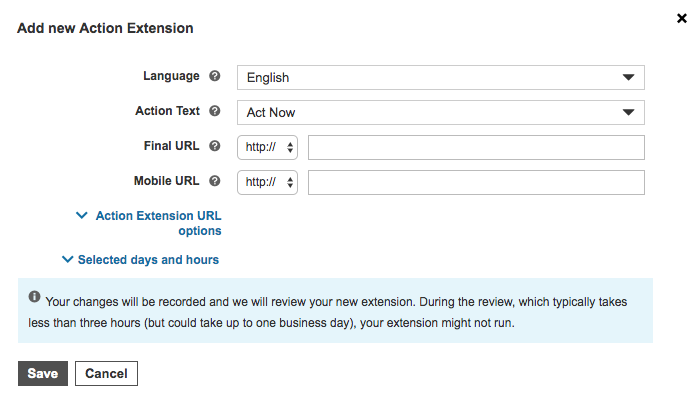The width and height of the screenshot is (700, 399).
Task: Change the Final URL http:// protocol selector
Action: [267, 147]
